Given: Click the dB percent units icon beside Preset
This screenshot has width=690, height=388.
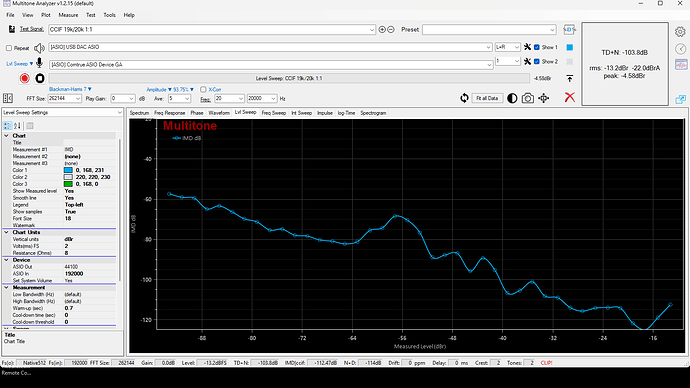Looking at the screenshot, I should (x=569, y=29).
